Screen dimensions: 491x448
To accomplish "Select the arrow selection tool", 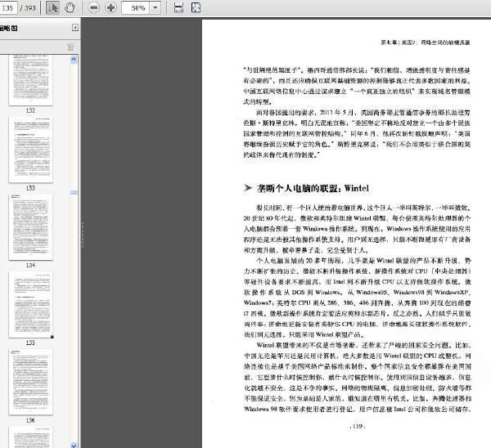I will click(x=52, y=7).
